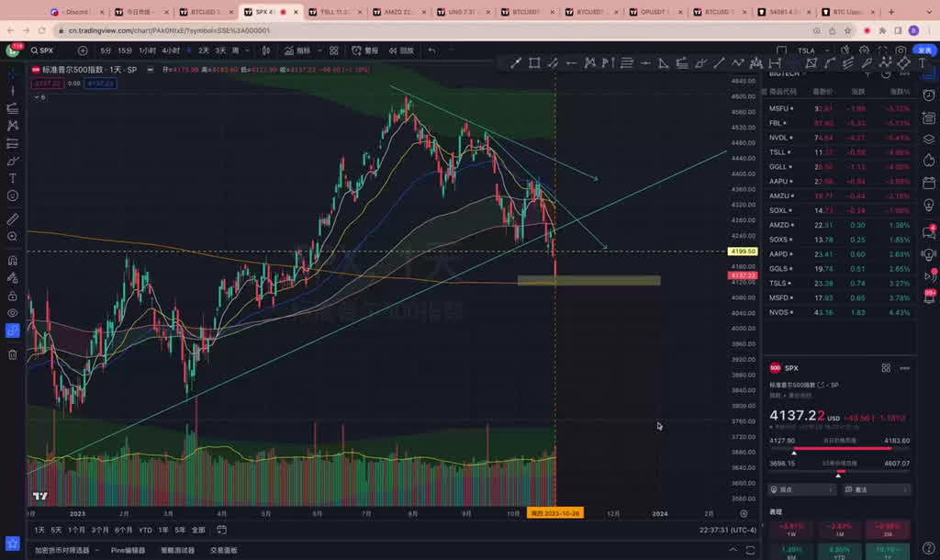The height and width of the screenshot is (560, 940).
Task: Open the 策略测试器 tab
Action: (177, 550)
